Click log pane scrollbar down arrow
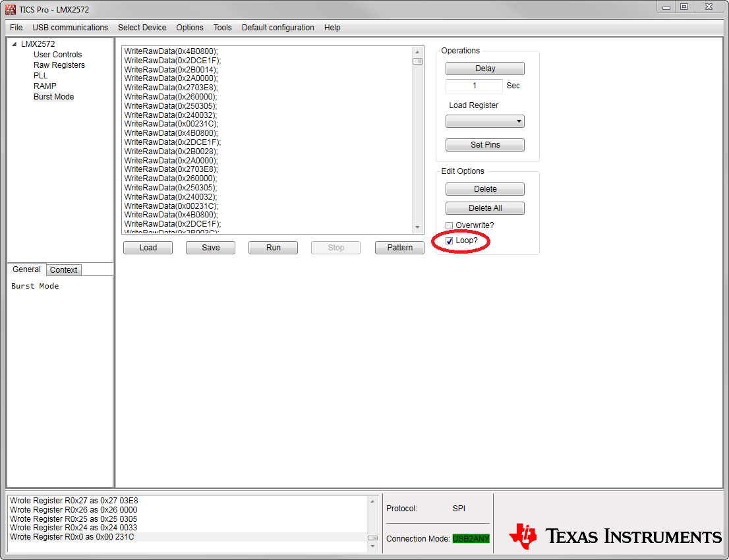729x560 pixels. (x=372, y=546)
